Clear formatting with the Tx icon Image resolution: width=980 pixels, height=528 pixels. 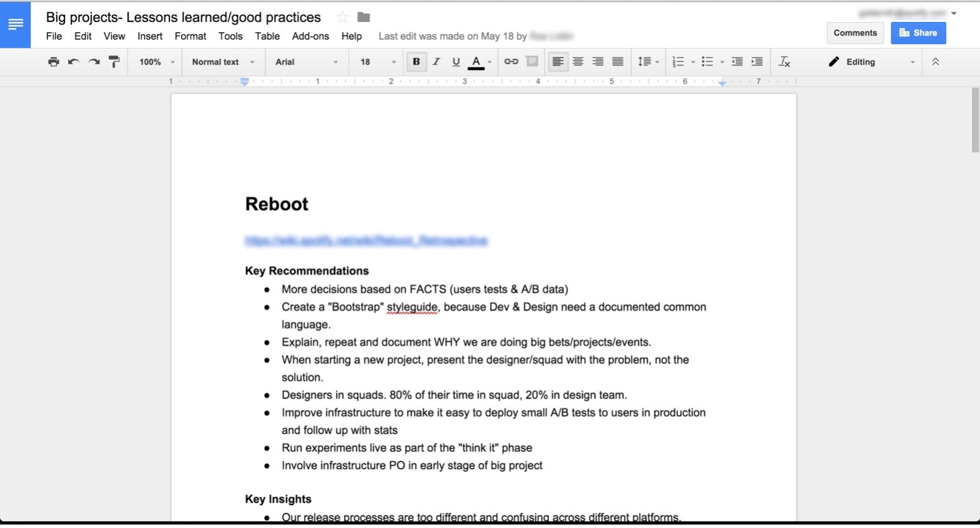pos(785,62)
